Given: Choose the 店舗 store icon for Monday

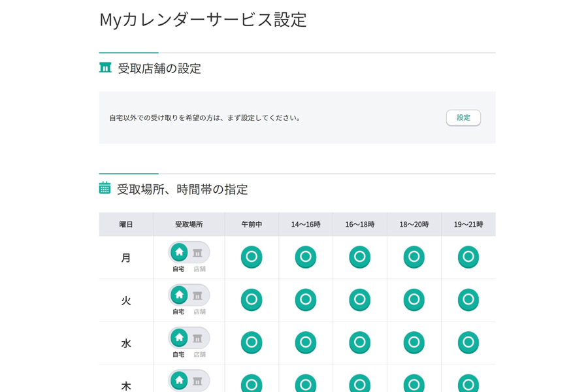Looking at the screenshot, I should point(198,253).
